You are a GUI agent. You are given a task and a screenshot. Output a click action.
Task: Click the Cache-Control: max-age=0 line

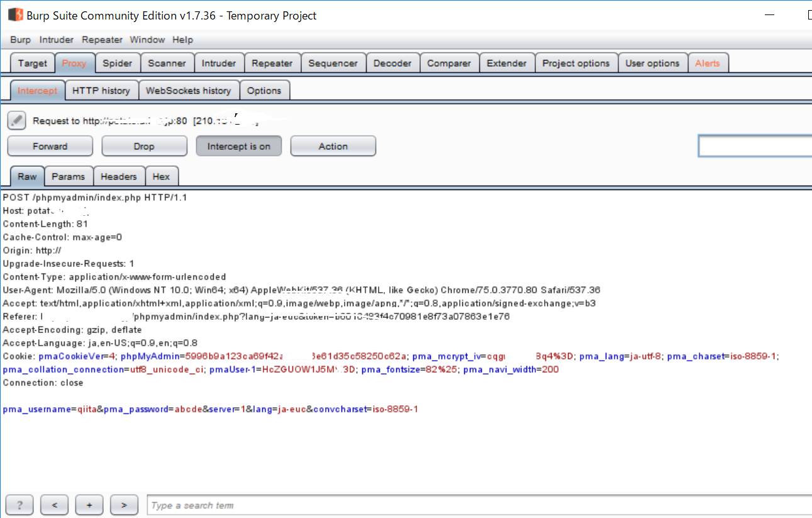tap(62, 237)
